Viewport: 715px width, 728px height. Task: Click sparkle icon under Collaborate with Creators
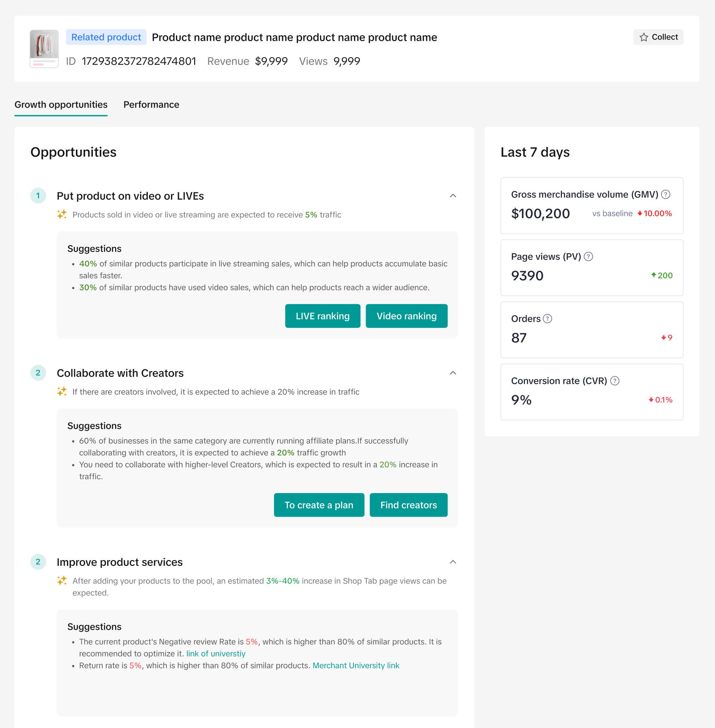62,392
